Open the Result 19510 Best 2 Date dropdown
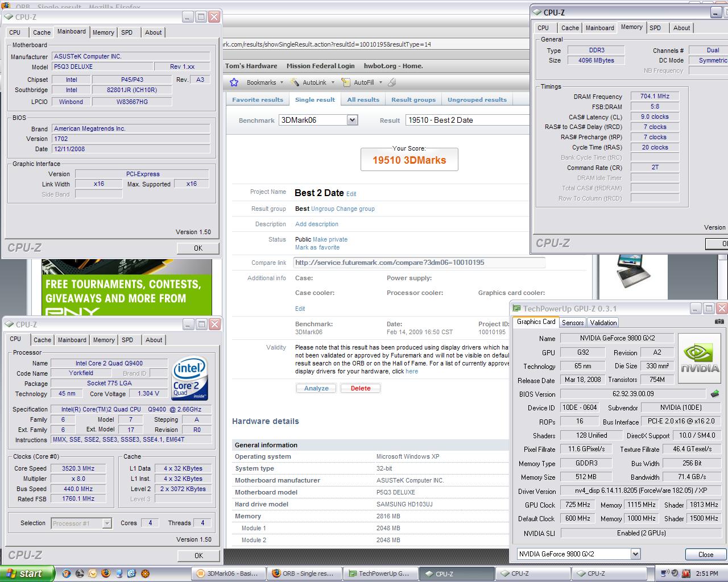Viewport: 728px width, 582px height. 468,120
